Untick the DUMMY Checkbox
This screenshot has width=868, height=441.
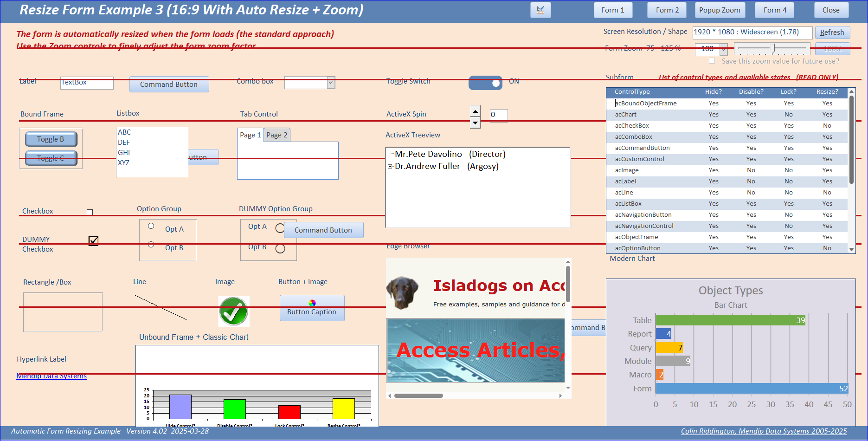93,241
